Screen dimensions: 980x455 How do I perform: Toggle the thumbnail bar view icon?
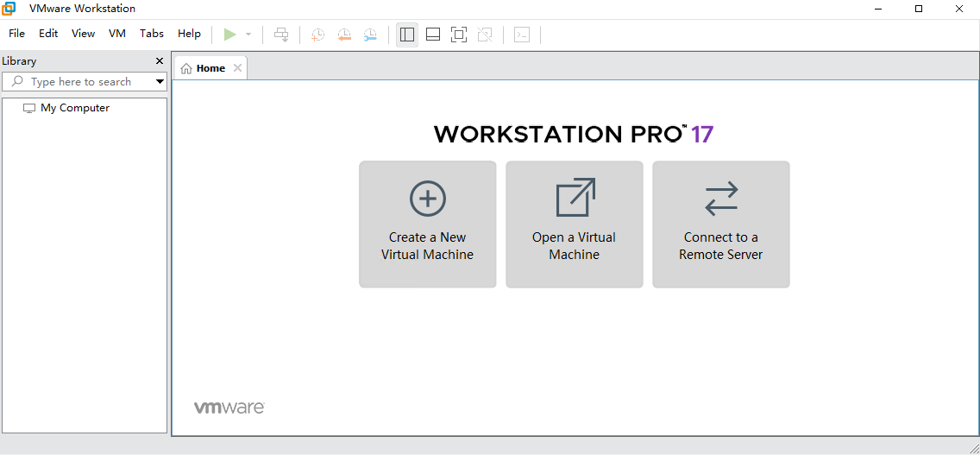(x=433, y=35)
